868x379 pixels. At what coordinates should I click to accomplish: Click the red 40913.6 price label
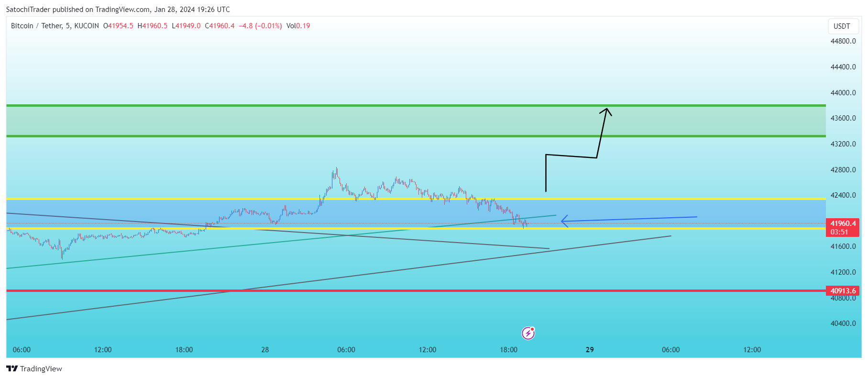tap(843, 290)
